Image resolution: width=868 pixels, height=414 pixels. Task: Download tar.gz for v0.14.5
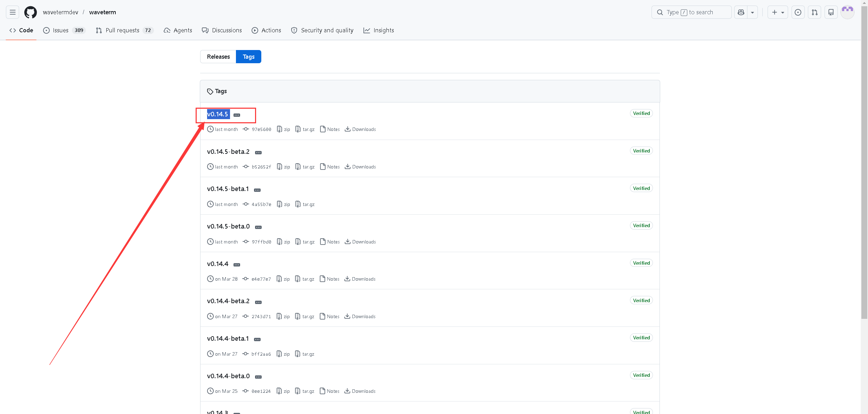pyautogui.click(x=305, y=129)
